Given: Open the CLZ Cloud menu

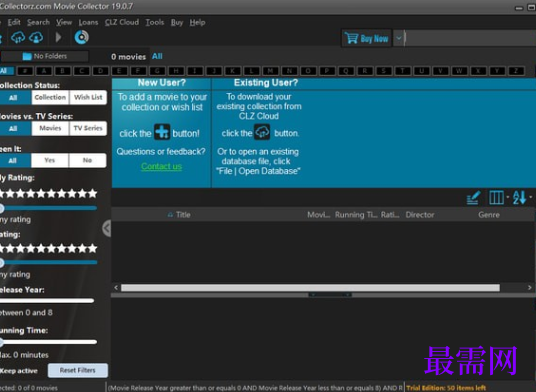Looking at the screenshot, I should tap(122, 23).
